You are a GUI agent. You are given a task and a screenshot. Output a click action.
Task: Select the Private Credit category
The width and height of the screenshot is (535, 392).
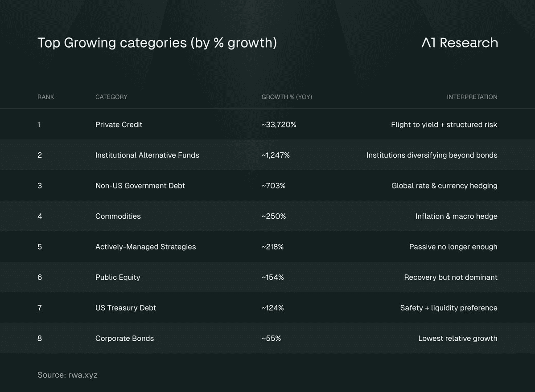[x=119, y=125]
